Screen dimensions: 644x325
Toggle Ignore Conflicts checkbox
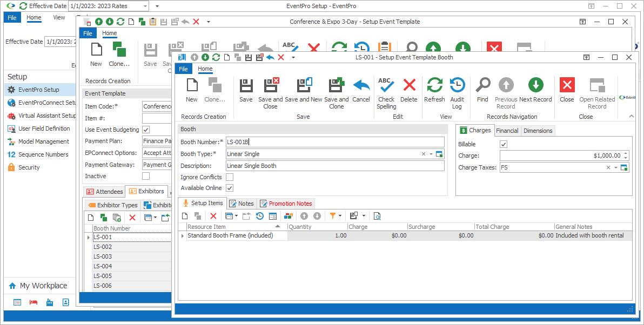pos(230,177)
